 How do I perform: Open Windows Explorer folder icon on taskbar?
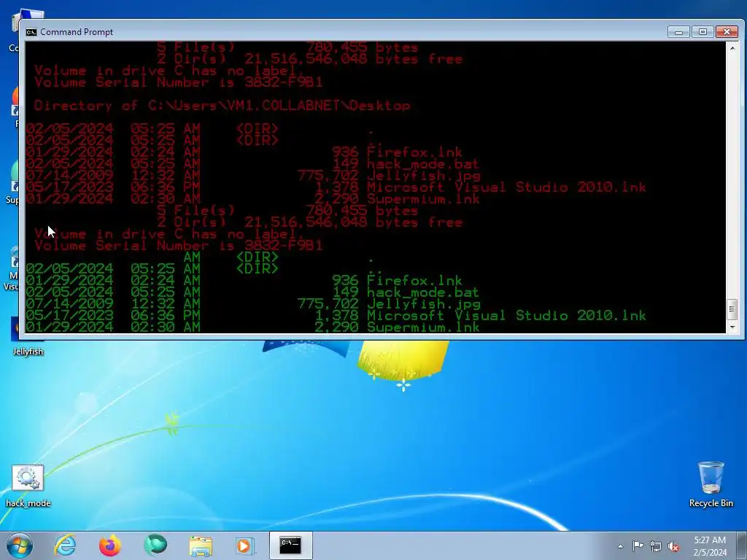201,546
